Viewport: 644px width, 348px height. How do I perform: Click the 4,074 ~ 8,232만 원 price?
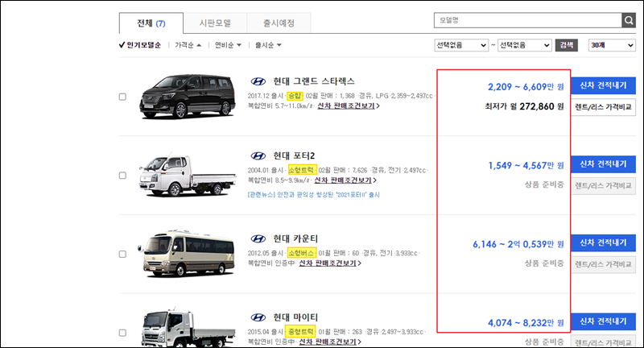(526, 323)
